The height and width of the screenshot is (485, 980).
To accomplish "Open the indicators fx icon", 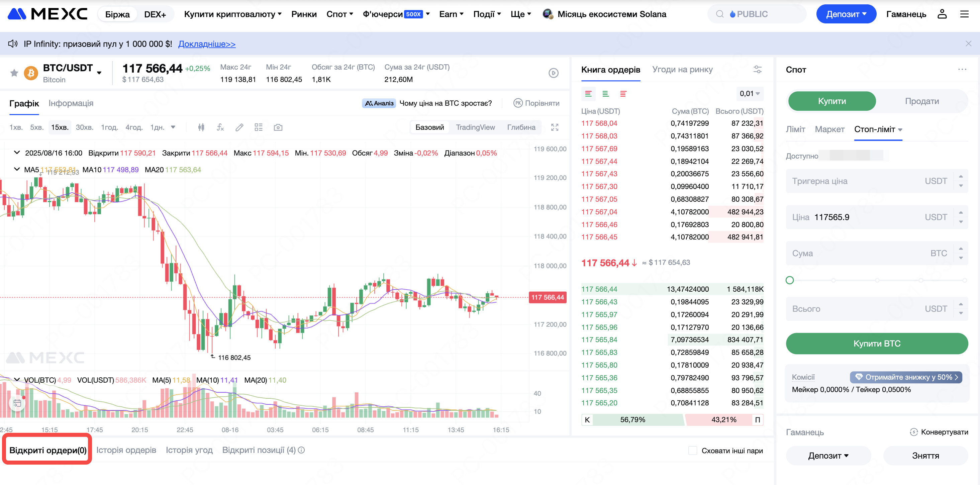I will (x=220, y=127).
